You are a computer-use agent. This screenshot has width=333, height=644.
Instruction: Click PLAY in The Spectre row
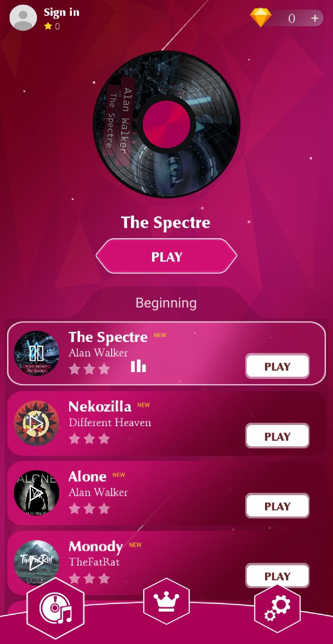tap(277, 366)
